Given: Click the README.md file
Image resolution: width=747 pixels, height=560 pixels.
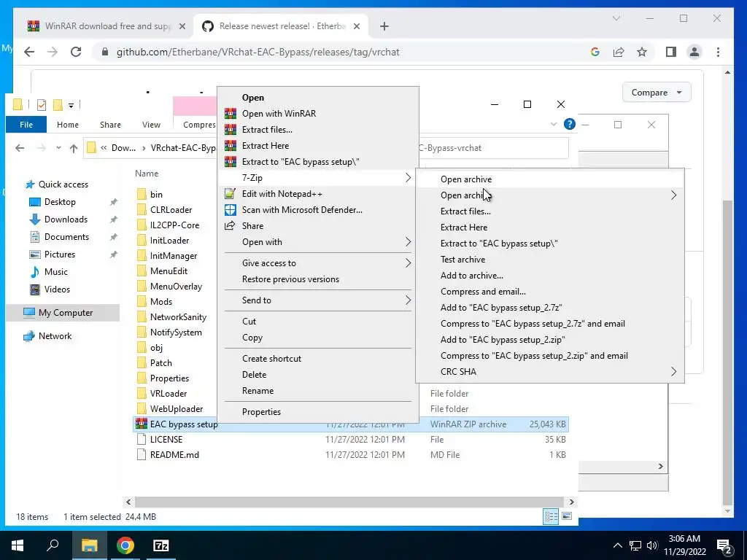Looking at the screenshot, I should point(174,455).
